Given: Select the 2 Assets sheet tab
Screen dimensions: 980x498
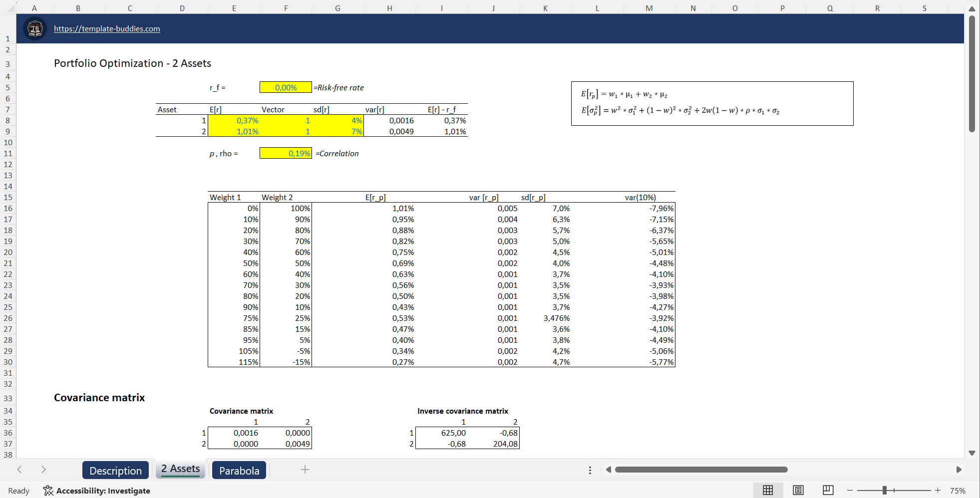Looking at the screenshot, I should 180,469.
